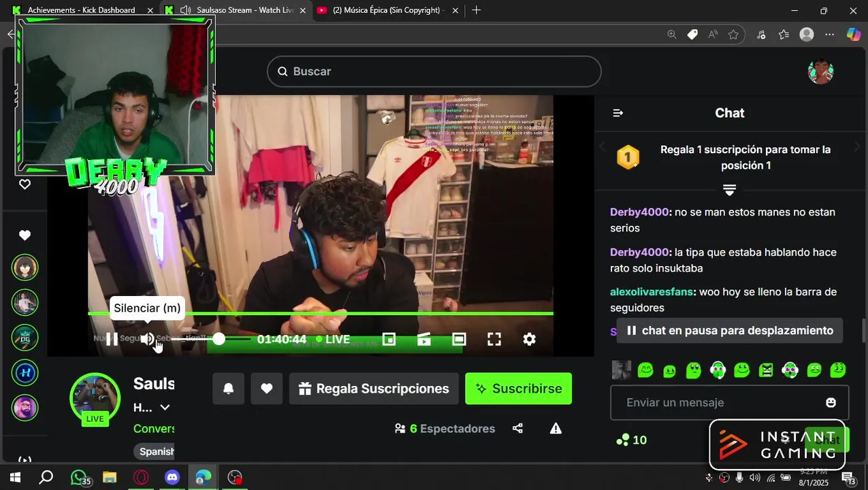Open the Windows Start menu
868x490 pixels.
(15, 477)
